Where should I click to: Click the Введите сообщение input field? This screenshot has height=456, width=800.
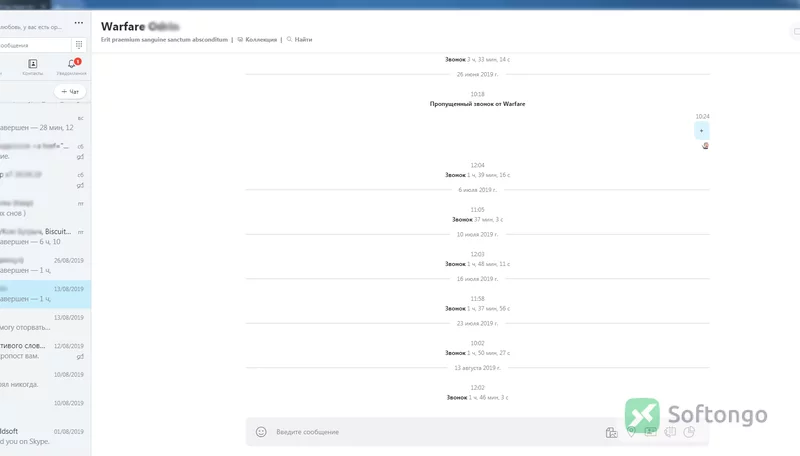click(434, 432)
